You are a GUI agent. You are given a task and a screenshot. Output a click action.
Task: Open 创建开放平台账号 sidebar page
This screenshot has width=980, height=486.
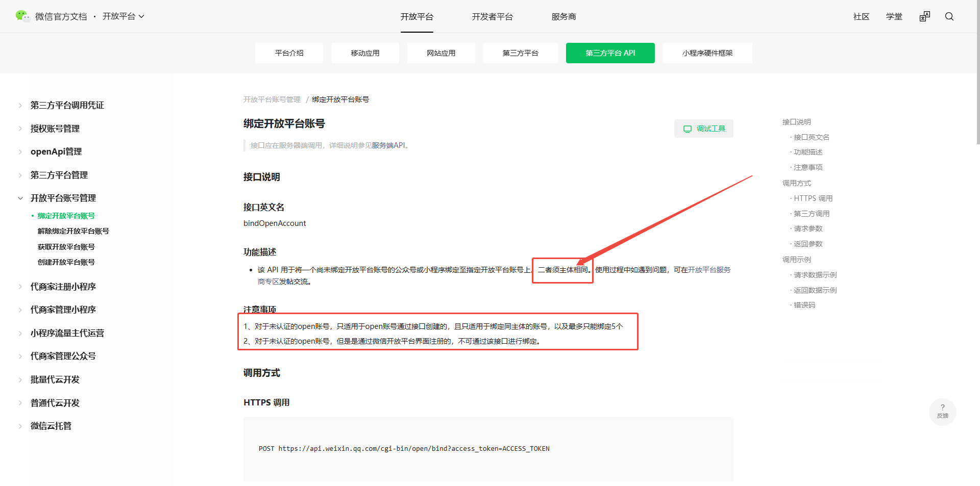tap(66, 262)
